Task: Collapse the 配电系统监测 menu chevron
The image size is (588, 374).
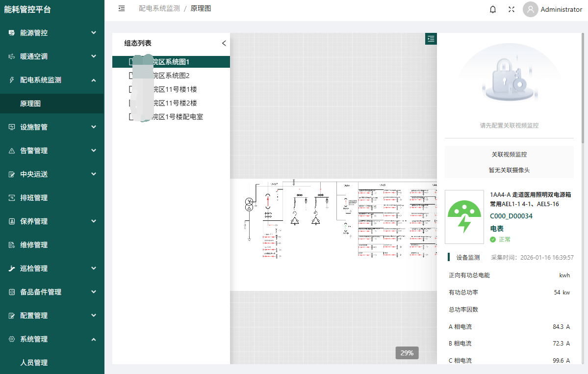Action: 93,80
